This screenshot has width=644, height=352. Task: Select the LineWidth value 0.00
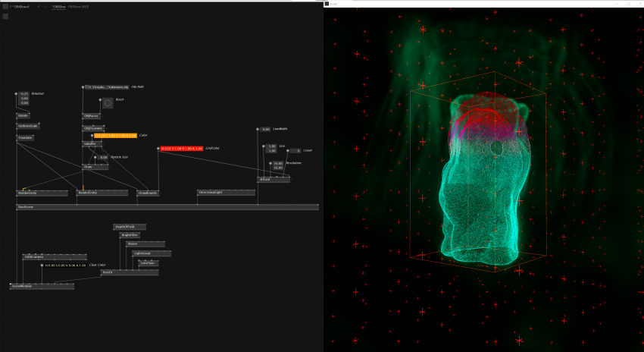coord(266,129)
